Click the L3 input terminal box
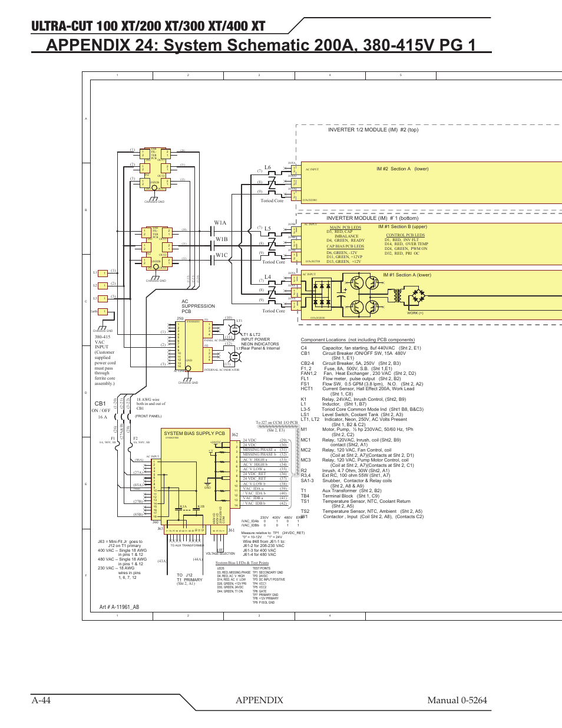562x728 pixels. 103,299
